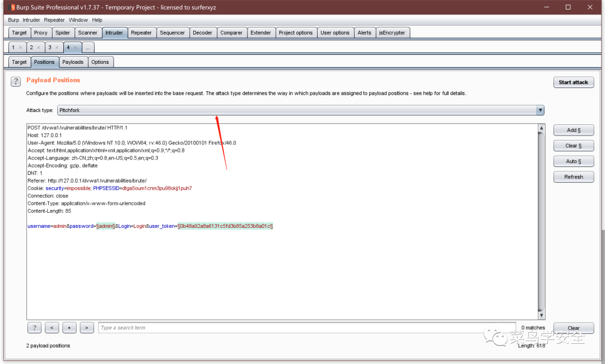Click the Content-Length: 85 line
Screen dimensions: 605x364
tap(49, 211)
